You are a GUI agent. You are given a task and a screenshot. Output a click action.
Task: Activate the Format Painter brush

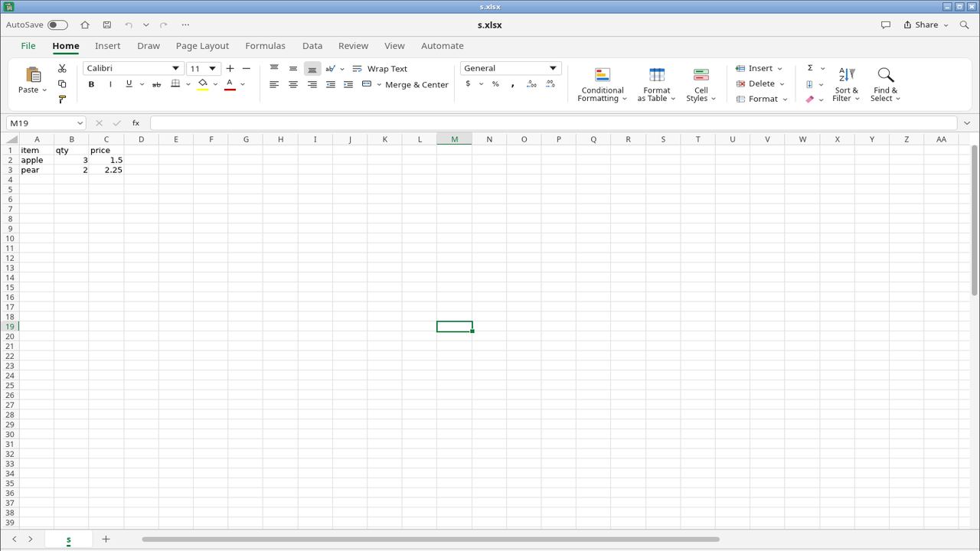point(62,99)
